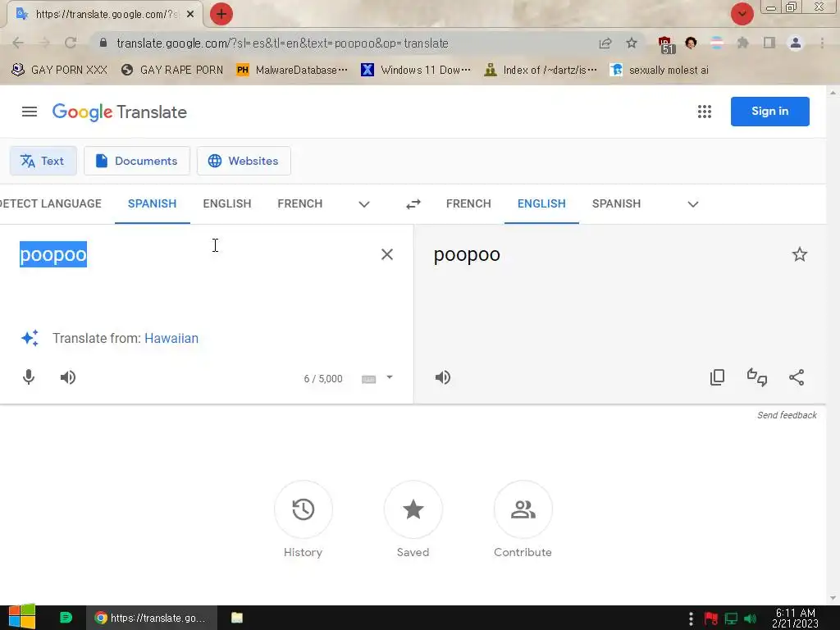
Task: Open the Index of /~dartz/is… bookmark
Action: coord(540,70)
